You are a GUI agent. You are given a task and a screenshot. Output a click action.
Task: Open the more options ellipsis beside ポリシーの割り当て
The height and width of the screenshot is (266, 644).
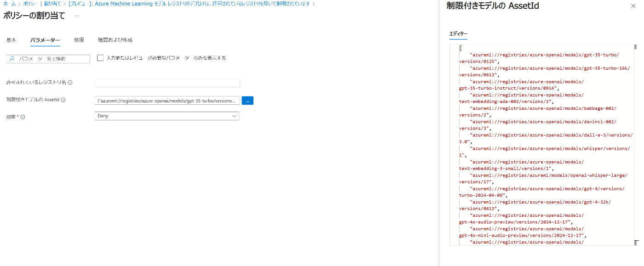pos(76,16)
